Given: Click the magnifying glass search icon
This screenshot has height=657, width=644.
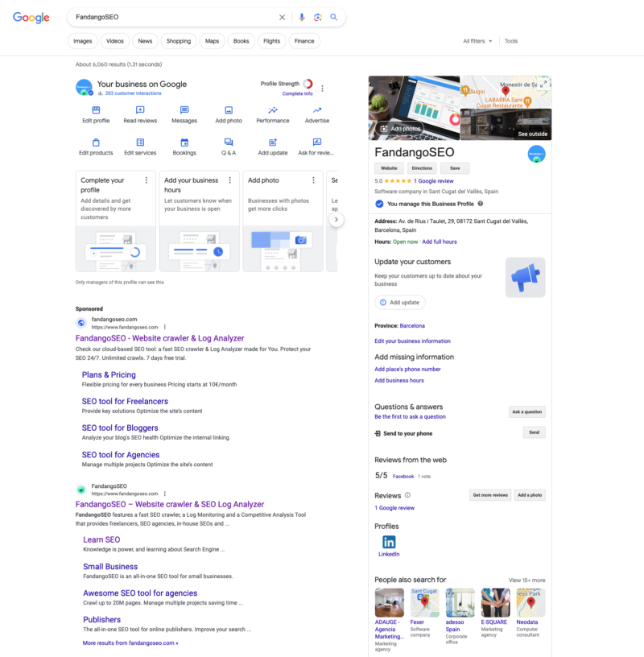Looking at the screenshot, I should click(x=333, y=17).
